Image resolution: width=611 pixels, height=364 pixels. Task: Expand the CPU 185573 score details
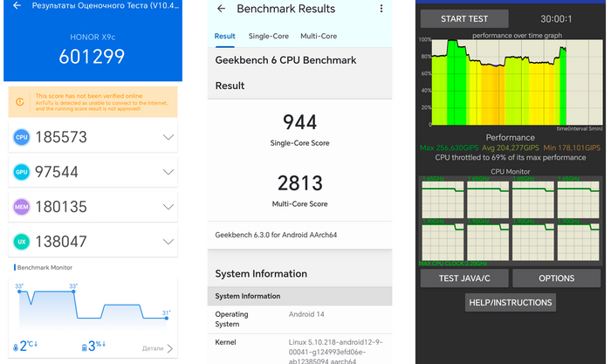point(168,137)
